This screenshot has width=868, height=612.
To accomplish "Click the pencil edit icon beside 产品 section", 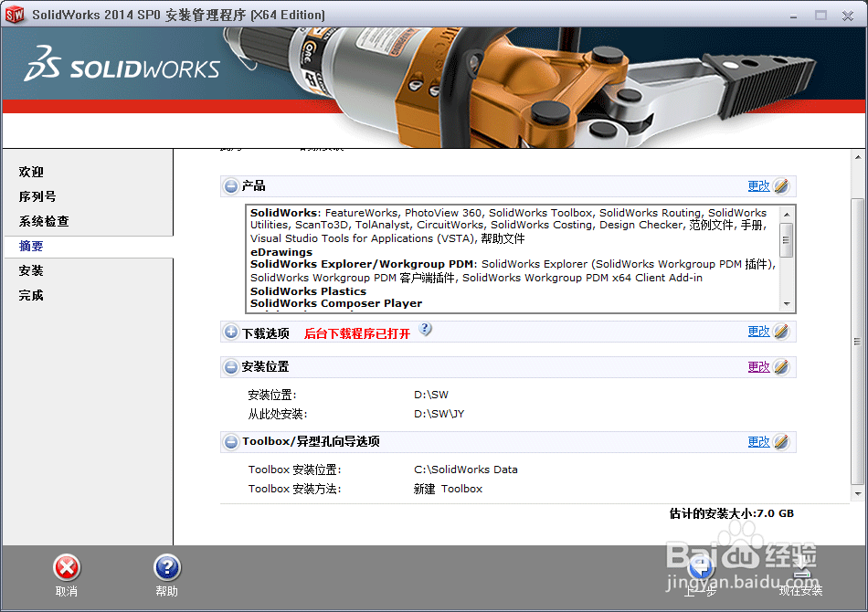I will pyautogui.click(x=780, y=185).
